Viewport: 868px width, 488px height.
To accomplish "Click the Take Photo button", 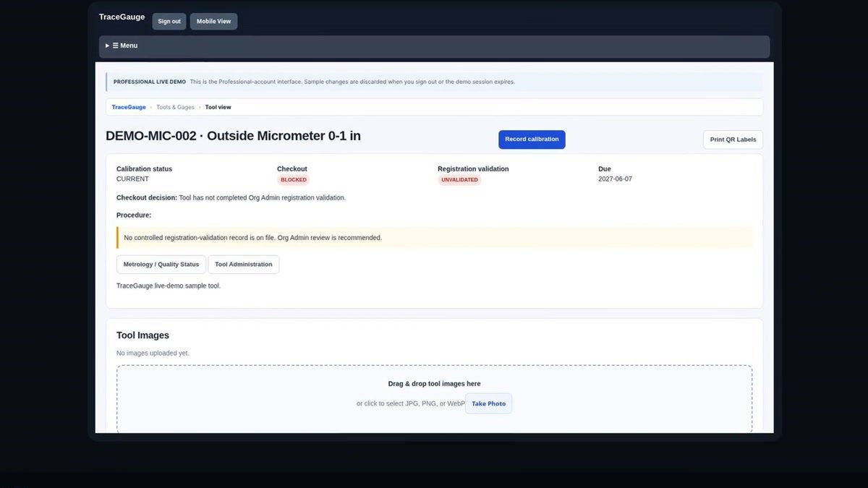I will 488,403.
